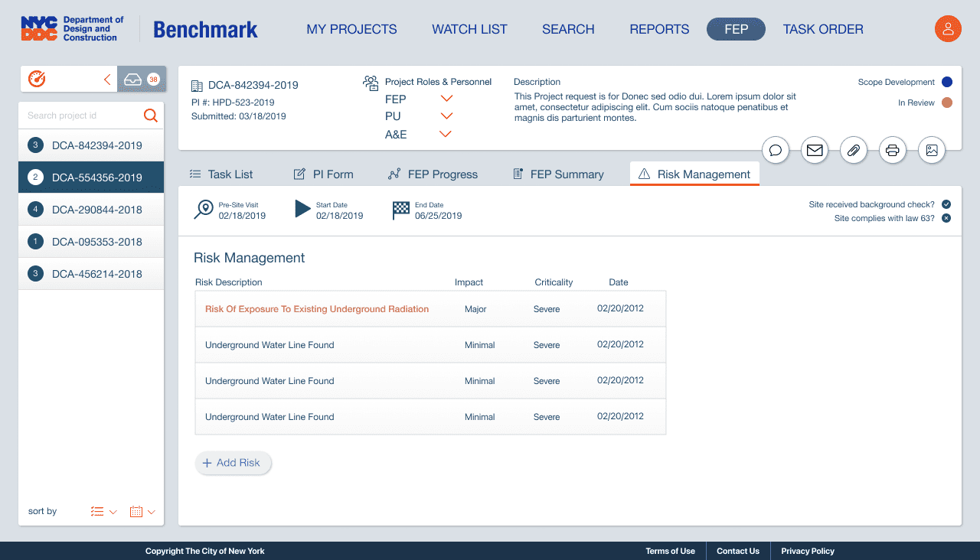Switch to the FEP Progress tab
The width and height of the screenshot is (980, 560).
point(433,174)
